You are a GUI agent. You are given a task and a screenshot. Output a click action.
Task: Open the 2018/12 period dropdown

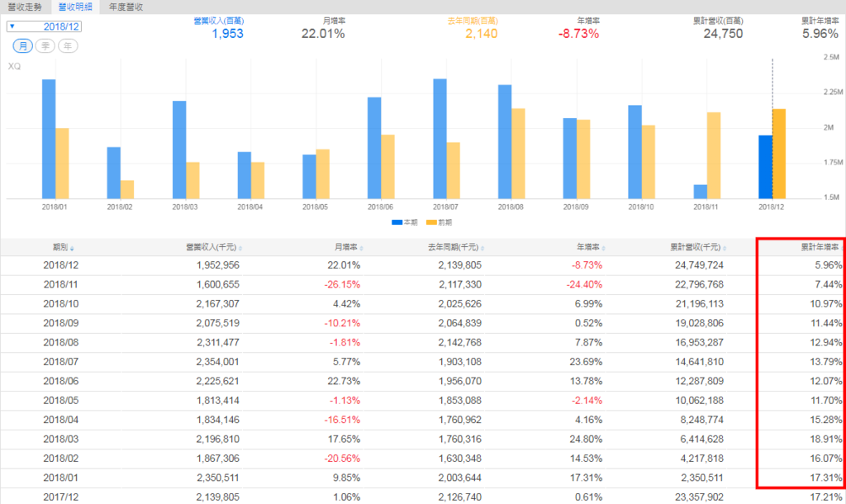click(45, 26)
